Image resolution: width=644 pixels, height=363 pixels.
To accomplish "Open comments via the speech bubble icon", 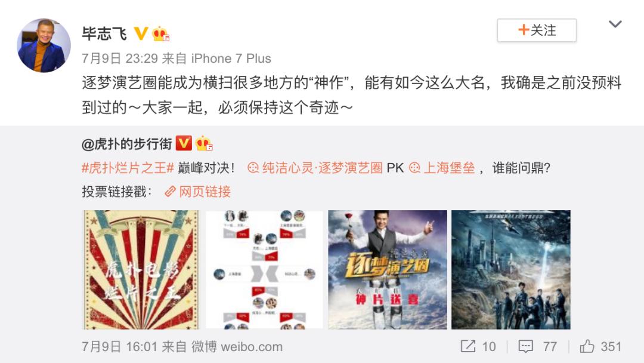I will [x=526, y=346].
